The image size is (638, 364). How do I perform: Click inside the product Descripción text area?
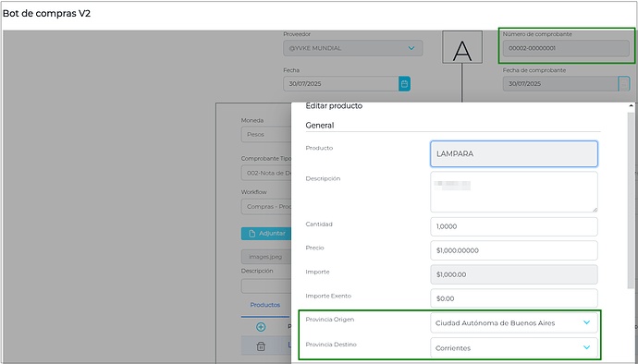[x=514, y=192]
